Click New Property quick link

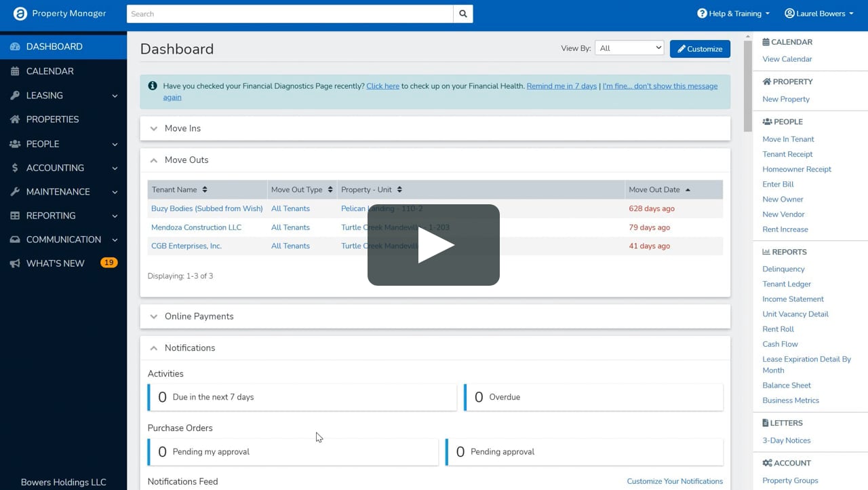786,99
